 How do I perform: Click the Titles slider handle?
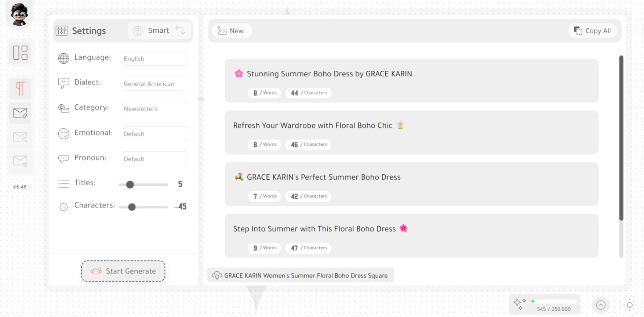[x=130, y=185]
